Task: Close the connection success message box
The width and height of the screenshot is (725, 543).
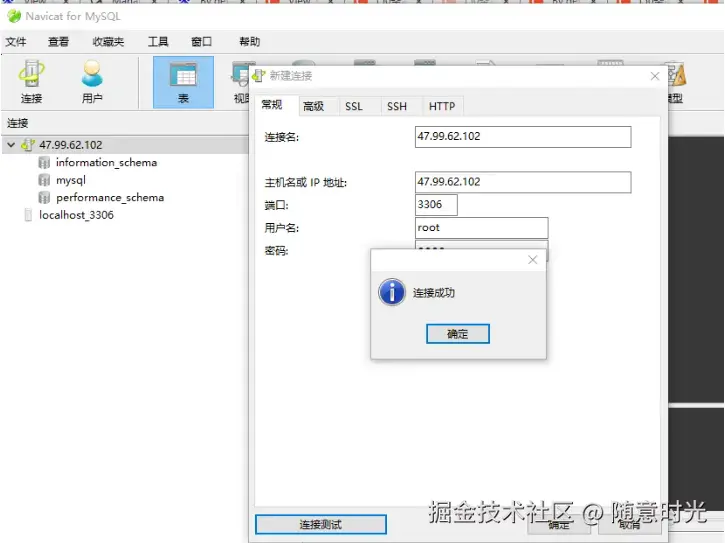Action: tap(533, 260)
